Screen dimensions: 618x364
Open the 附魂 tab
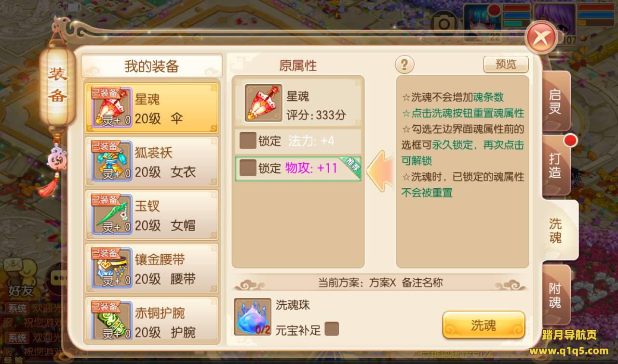(x=555, y=295)
